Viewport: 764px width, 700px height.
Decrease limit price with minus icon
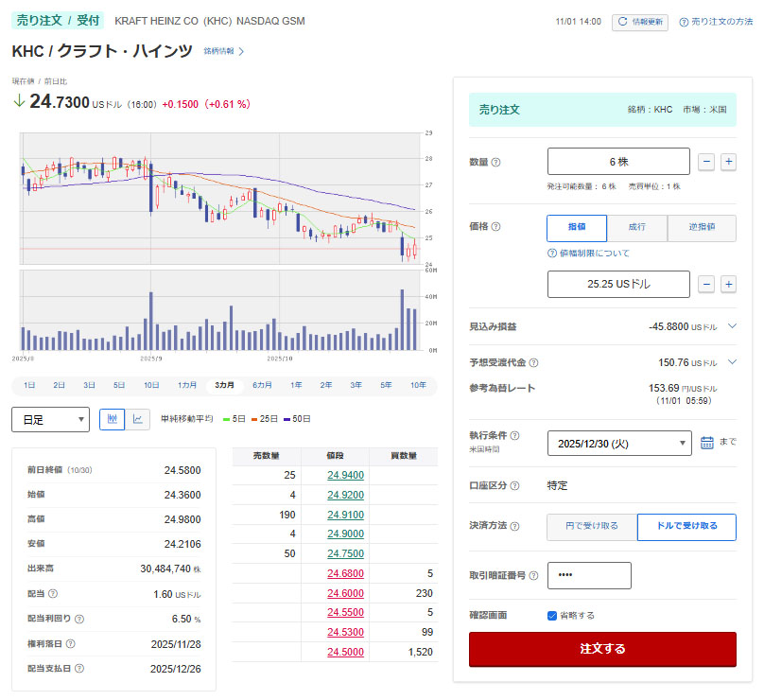pos(706,284)
